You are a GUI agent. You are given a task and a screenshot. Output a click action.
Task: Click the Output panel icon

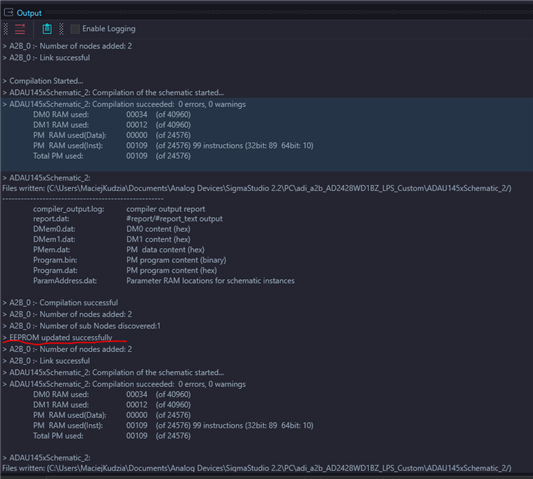pyautogui.click(x=8, y=13)
